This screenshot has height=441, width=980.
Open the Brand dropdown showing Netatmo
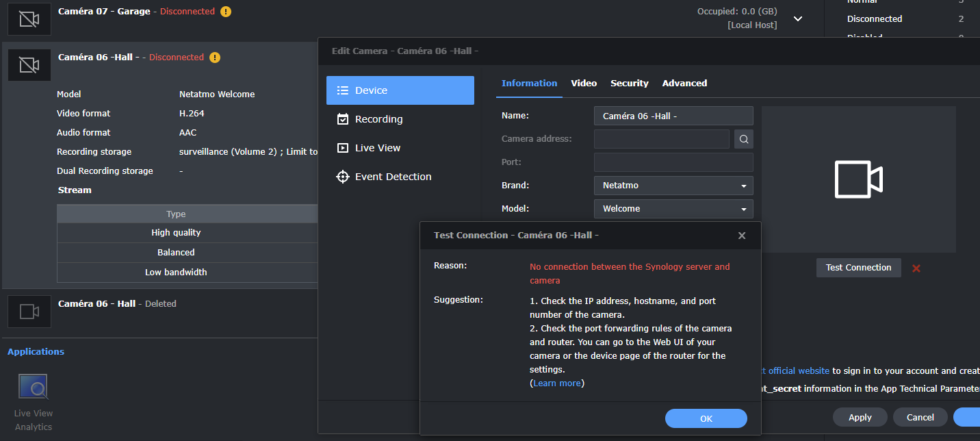click(673, 186)
